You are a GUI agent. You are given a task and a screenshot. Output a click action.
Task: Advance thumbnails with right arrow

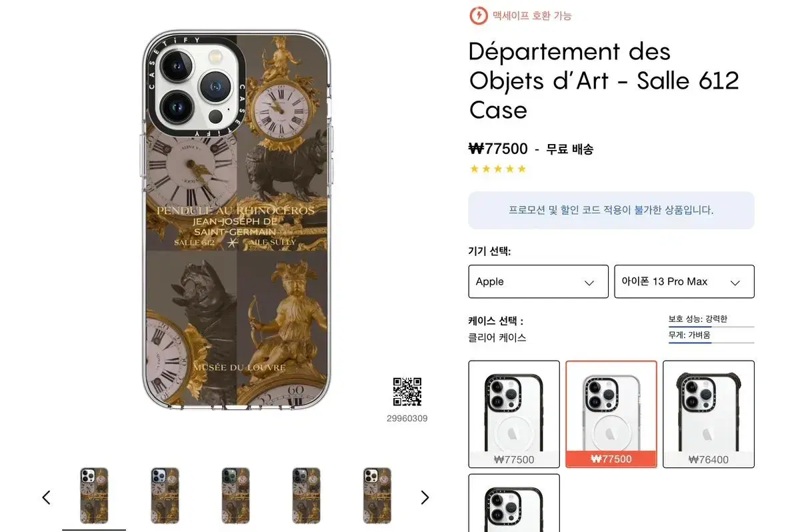[x=425, y=497]
